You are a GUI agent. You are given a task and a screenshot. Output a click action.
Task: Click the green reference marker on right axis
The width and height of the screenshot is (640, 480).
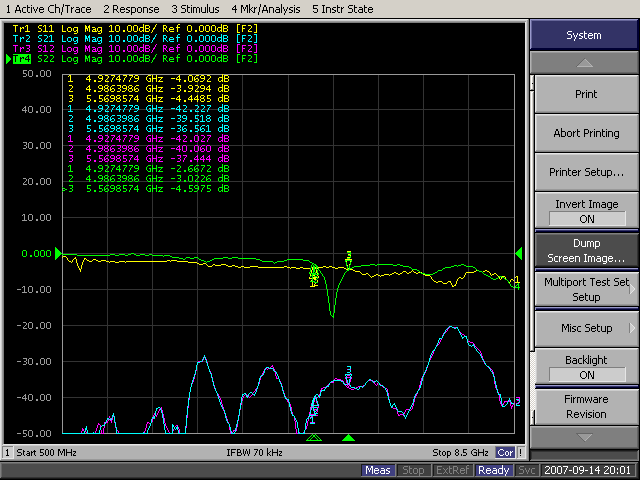[518, 253]
